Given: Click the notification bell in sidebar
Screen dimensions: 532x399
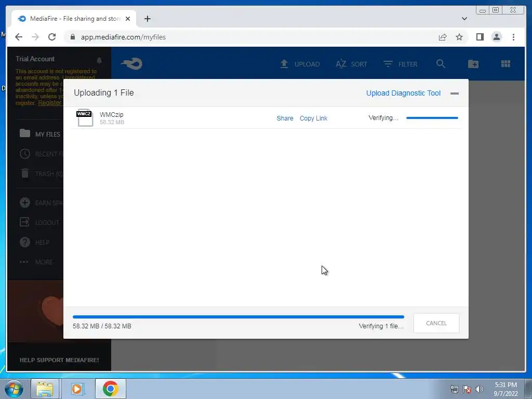Looking at the screenshot, I should (99, 60).
